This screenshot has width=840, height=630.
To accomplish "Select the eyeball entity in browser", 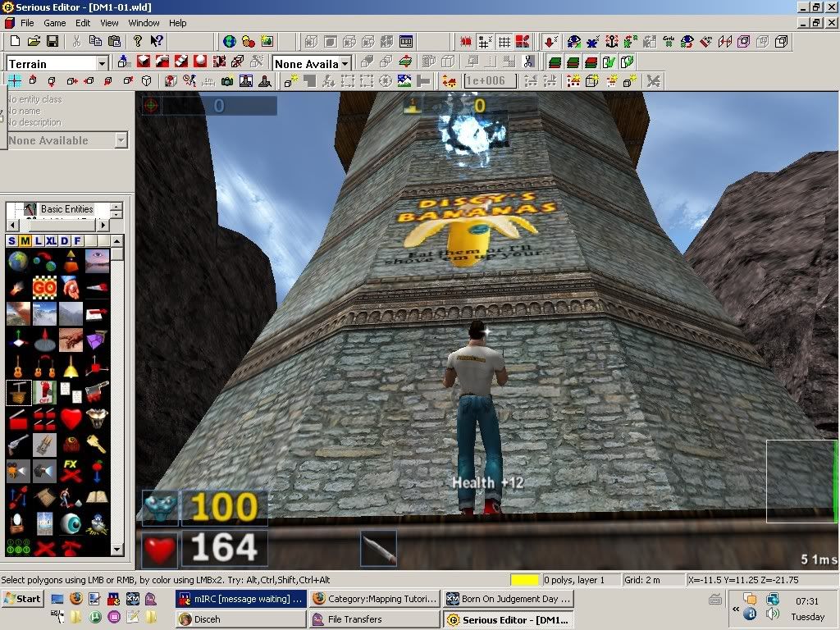I will (71, 523).
